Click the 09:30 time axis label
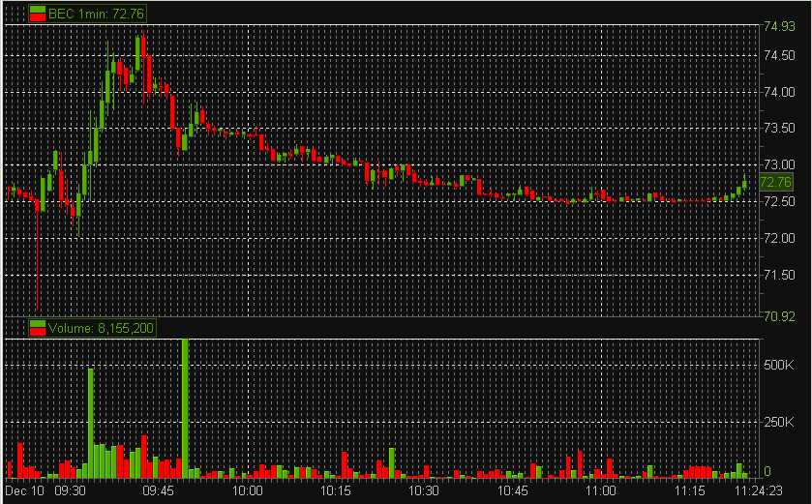The width and height of the screenshot is (812, 504). pos(70,490)
